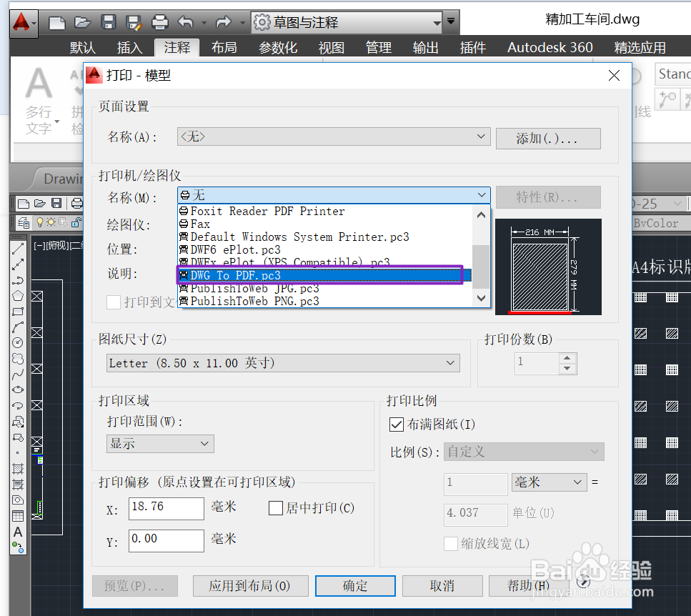Click the New file icon in quick access bar
691x616 pixels.
pyautogui.click(x=57, y=22)
